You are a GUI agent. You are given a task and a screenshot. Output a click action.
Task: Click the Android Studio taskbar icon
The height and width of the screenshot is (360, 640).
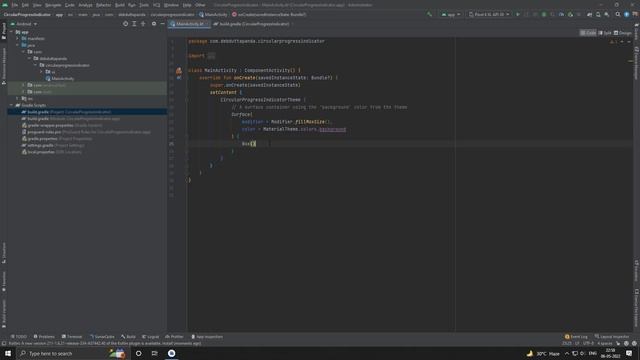tap(171, 353)
